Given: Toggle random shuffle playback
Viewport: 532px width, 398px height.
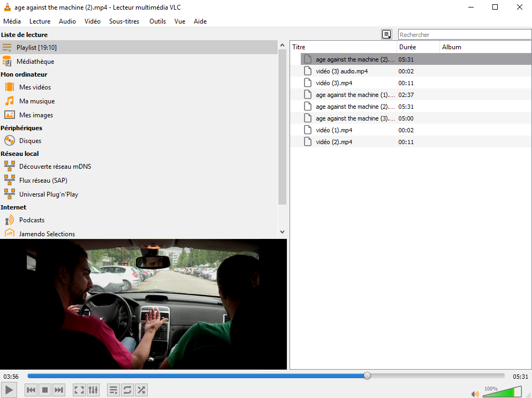Looking at the screenshot, I should (141, 391).
